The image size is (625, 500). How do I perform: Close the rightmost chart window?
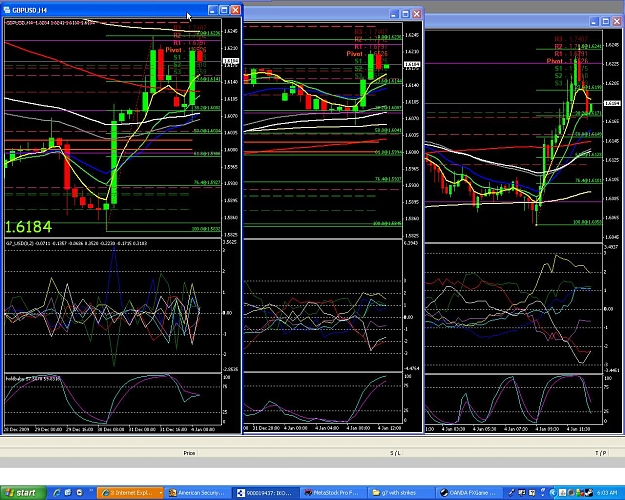pos(617,22)
